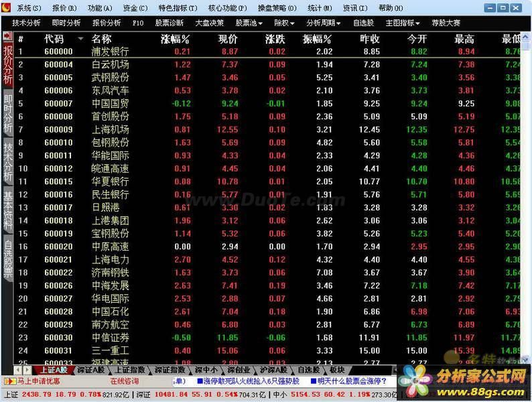Viewport: 532px width, 402px height.
Task: Open the 资金(C) menu
Action: click(x=135, y=8)
